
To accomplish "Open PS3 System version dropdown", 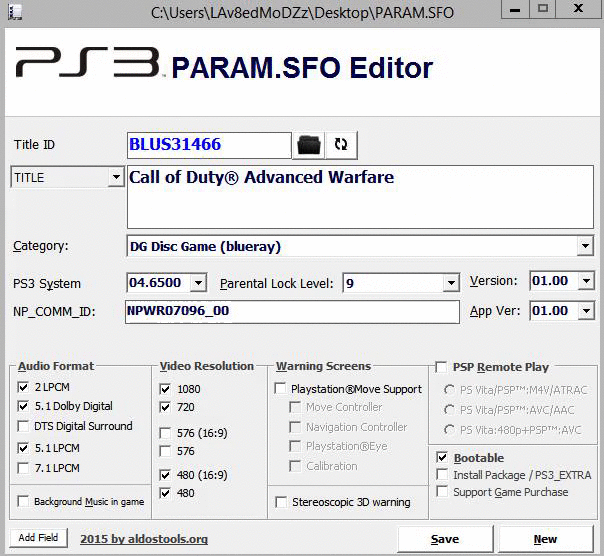I will [198, 283].
